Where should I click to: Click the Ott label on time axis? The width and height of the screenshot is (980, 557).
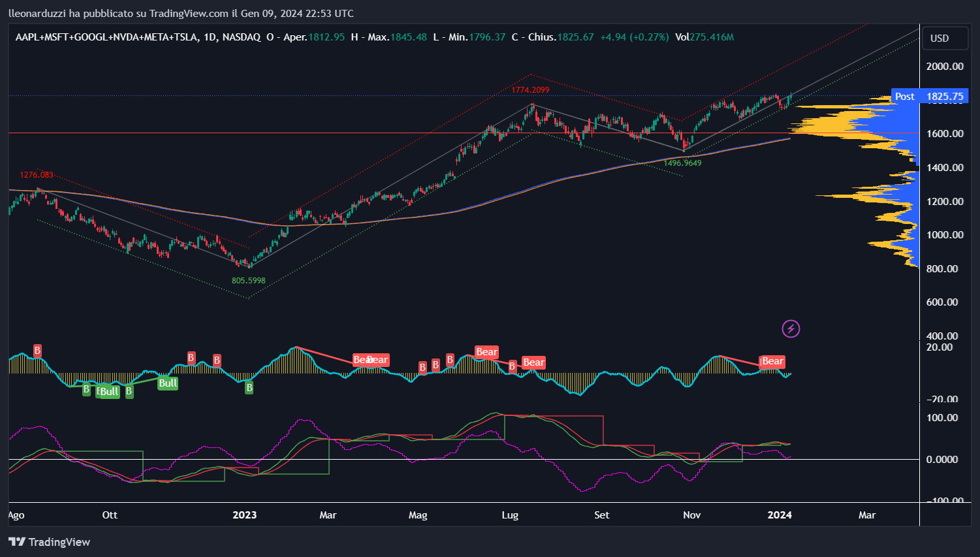coord(110,515)
